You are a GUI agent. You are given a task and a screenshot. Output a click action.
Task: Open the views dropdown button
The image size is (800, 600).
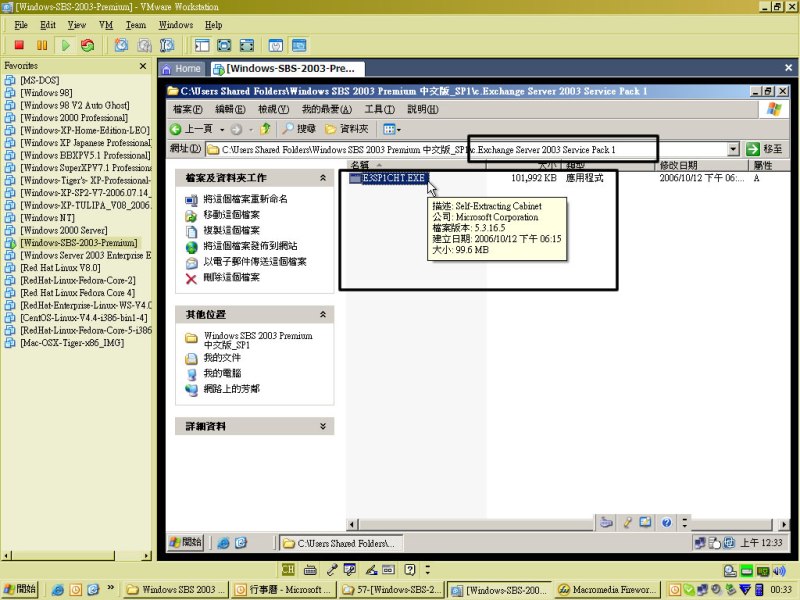click(x=392, y=129)
